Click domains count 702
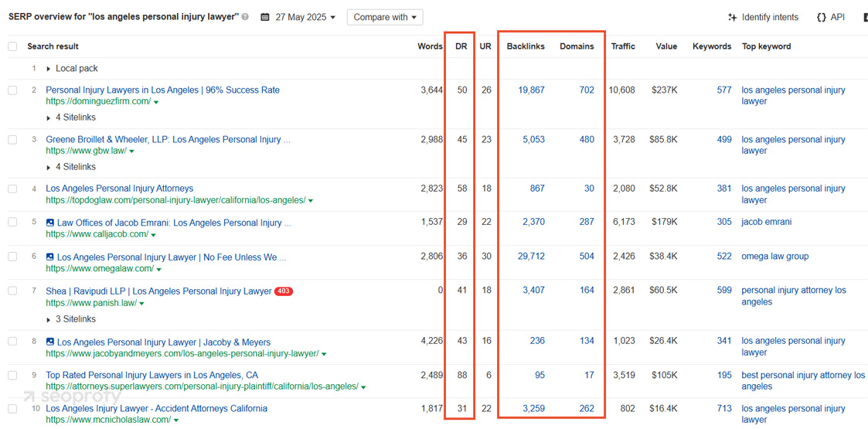 587,90
